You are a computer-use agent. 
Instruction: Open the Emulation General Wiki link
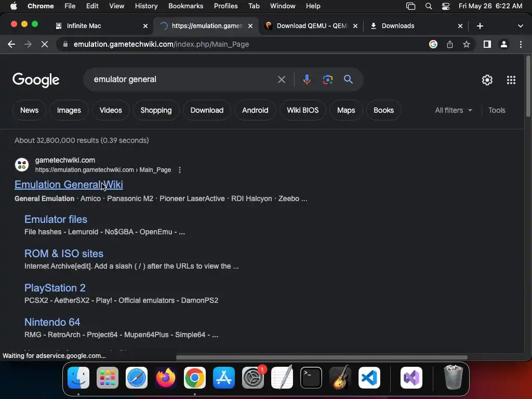[x=69, y=184]
